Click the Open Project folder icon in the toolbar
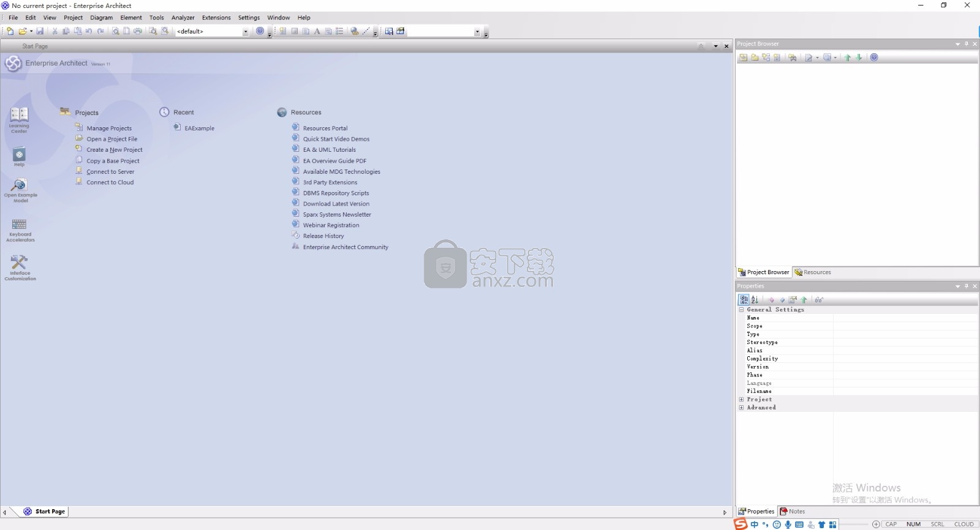 22,31
